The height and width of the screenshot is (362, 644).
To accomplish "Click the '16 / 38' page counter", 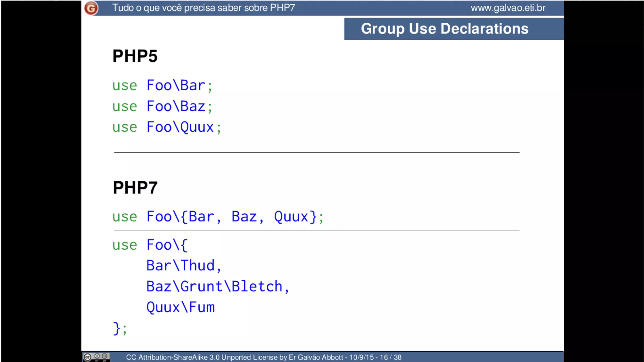I will pyautogui.click(x=391, y=357).
